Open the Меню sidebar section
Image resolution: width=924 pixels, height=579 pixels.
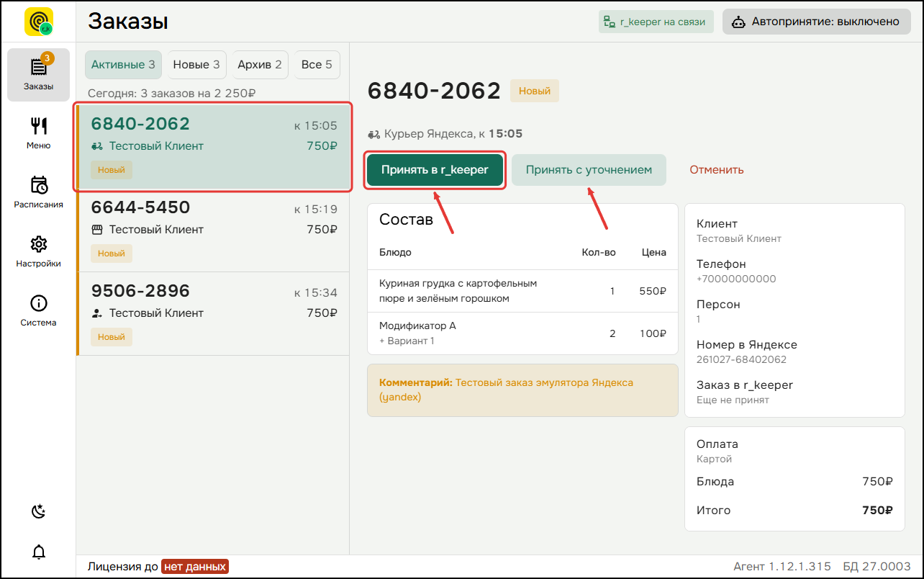coord(39,134)
